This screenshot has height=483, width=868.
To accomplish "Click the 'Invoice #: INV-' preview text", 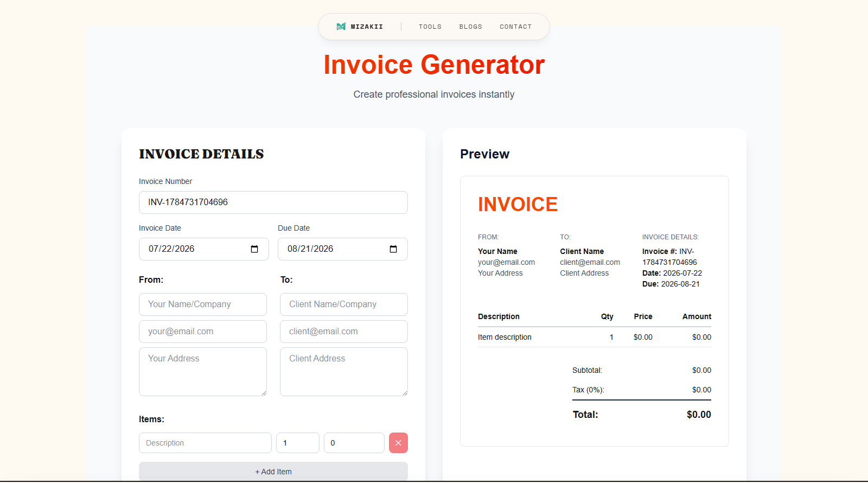I will point(668,251).
